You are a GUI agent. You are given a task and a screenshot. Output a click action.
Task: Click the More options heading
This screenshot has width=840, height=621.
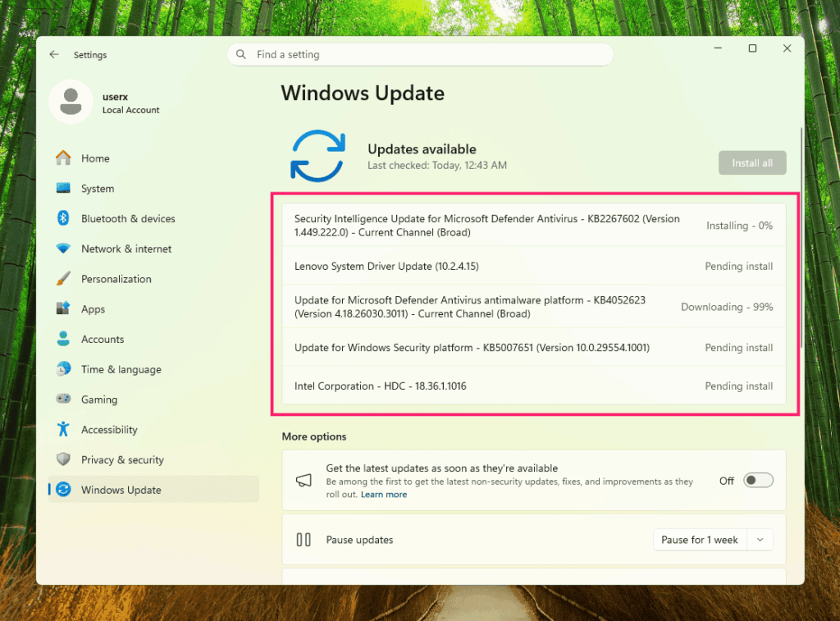click(314, 436)
